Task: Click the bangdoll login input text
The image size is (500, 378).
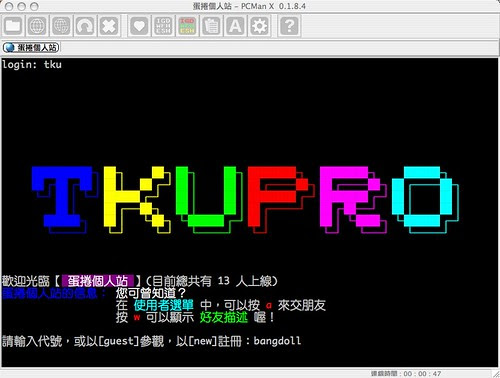Action: pos(277,341)
